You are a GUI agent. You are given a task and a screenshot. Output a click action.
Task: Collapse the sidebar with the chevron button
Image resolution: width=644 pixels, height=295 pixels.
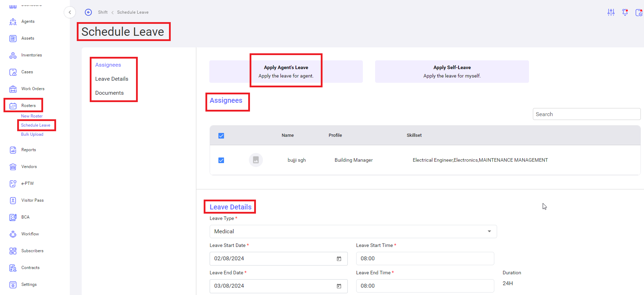tap(70, 12)
